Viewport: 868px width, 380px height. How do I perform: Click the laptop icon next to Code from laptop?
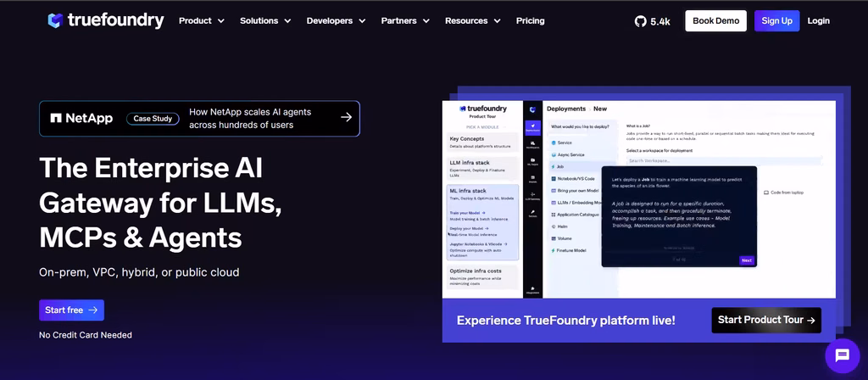coord(766,193)
